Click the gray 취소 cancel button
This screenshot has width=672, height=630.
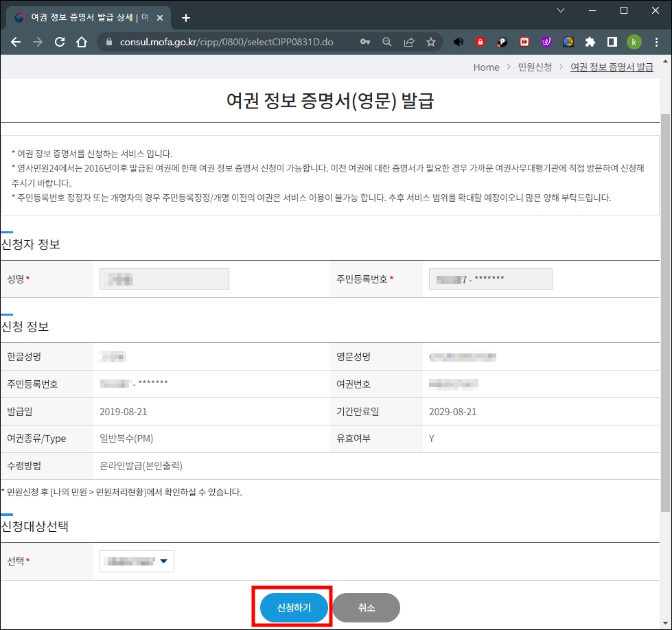[366, 607]
